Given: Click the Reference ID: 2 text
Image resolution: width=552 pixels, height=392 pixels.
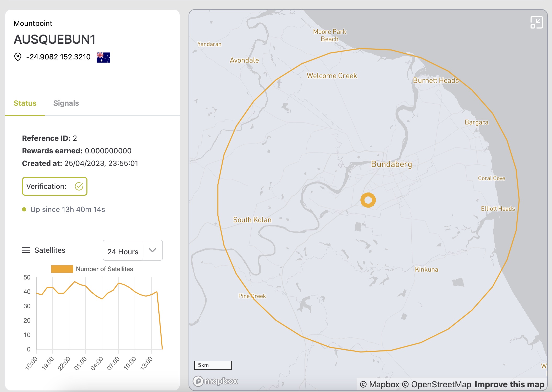Looking at the screenshot, I should click(x=49, y=138).
